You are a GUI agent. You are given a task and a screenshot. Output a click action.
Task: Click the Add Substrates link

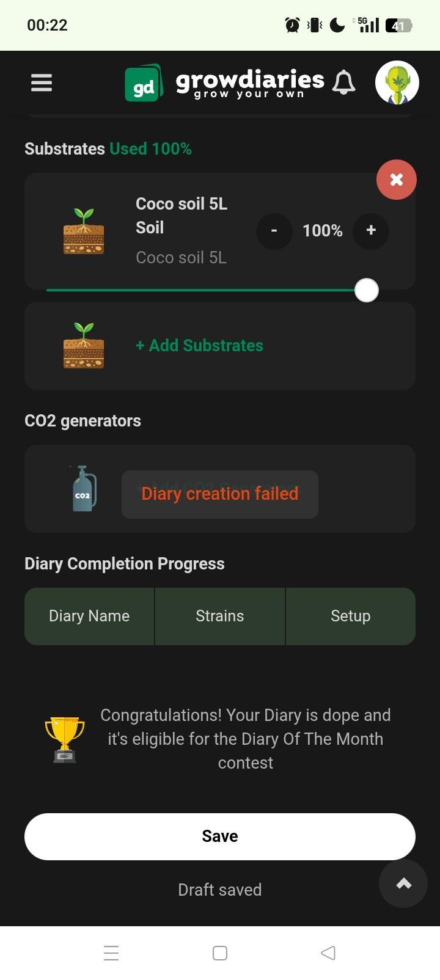tap(199, 345)
